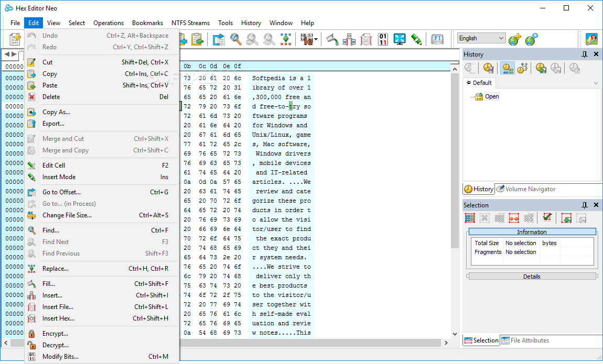
Task: Click the History tab dropdown arrow at right
Action: tap(596, 83)
